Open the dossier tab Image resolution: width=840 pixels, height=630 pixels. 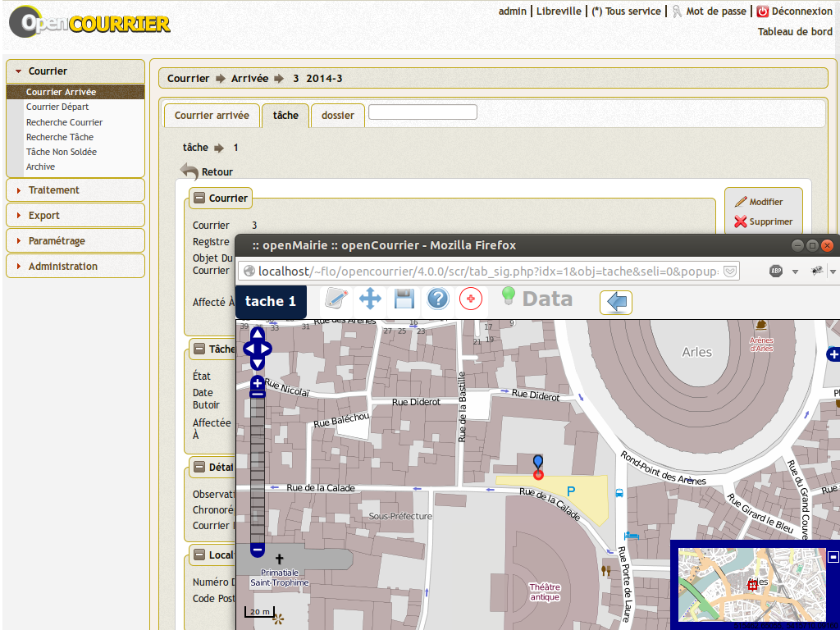[337, 115]
